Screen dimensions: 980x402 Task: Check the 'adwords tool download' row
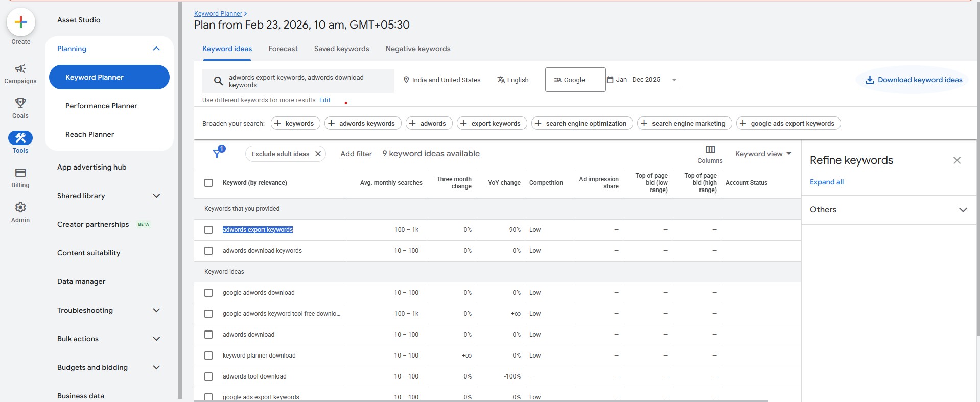point(208,376)
